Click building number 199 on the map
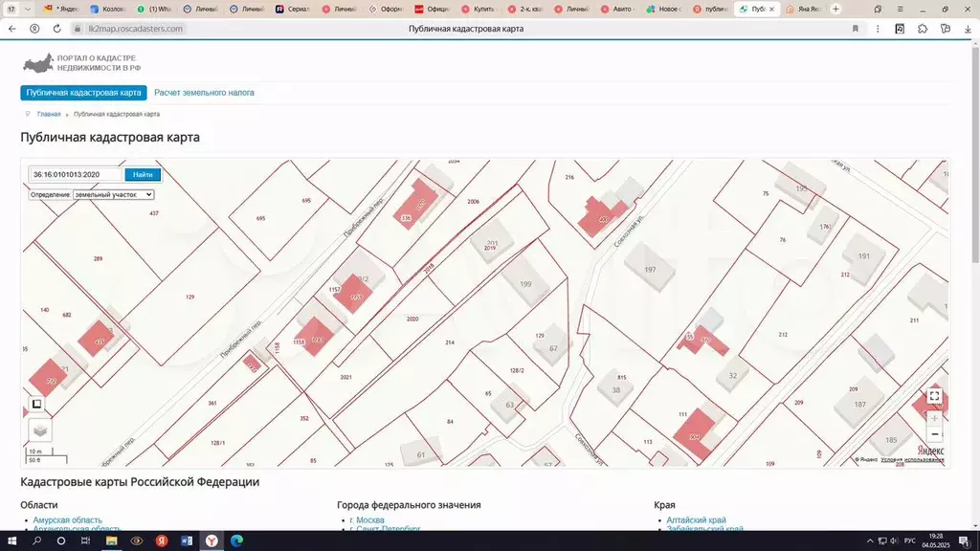The image size is (980, 551). pyautogui.click(x=525, y=283)
